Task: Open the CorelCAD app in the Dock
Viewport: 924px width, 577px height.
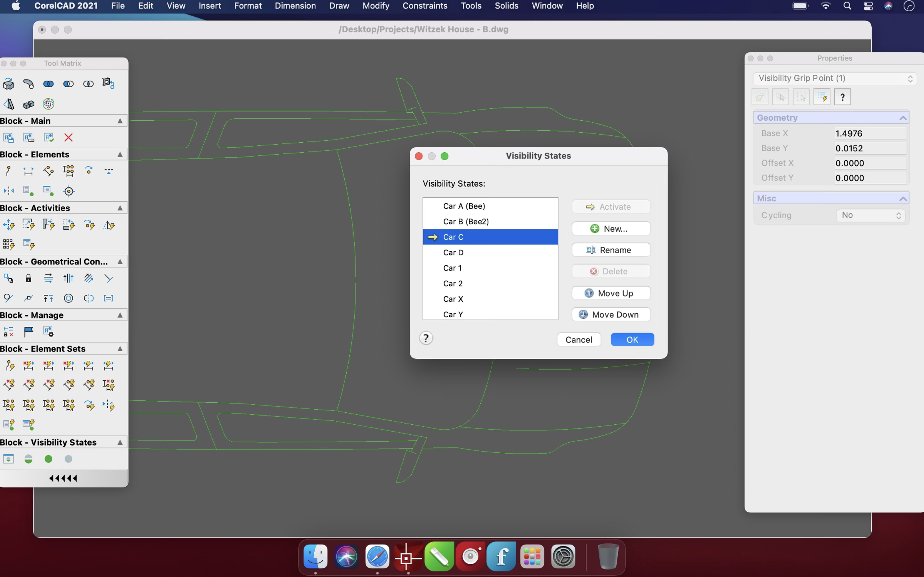Action: click(x=408, y=557)
